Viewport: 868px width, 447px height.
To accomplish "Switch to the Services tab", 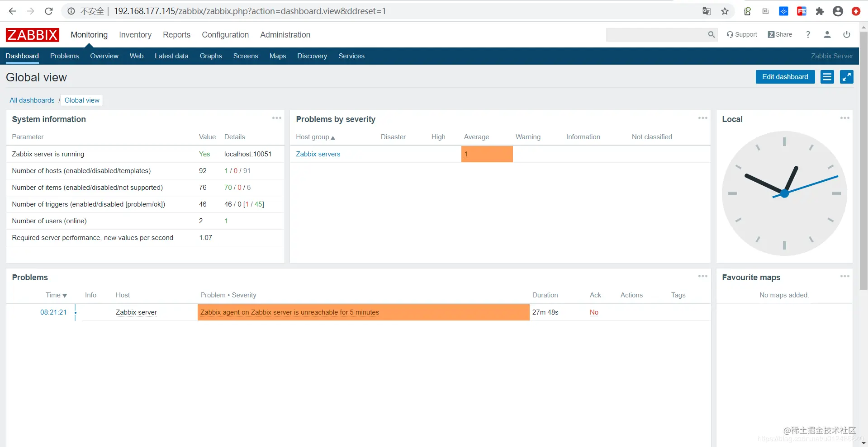I will [x=351, y=56].
